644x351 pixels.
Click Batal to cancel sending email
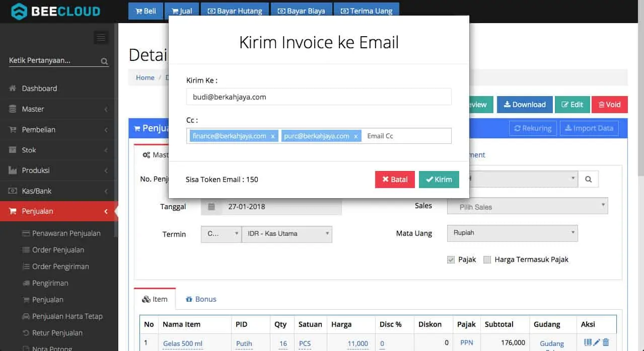coord(395,180)
